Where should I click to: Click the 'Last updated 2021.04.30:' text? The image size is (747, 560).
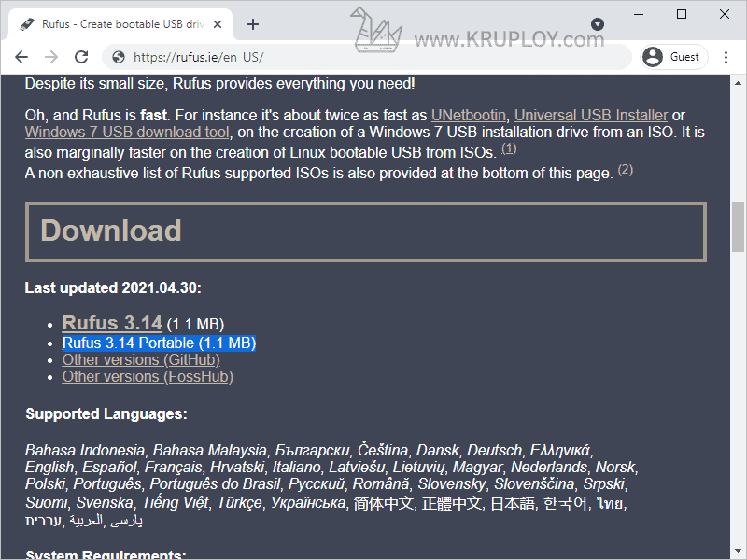(113, 287)
